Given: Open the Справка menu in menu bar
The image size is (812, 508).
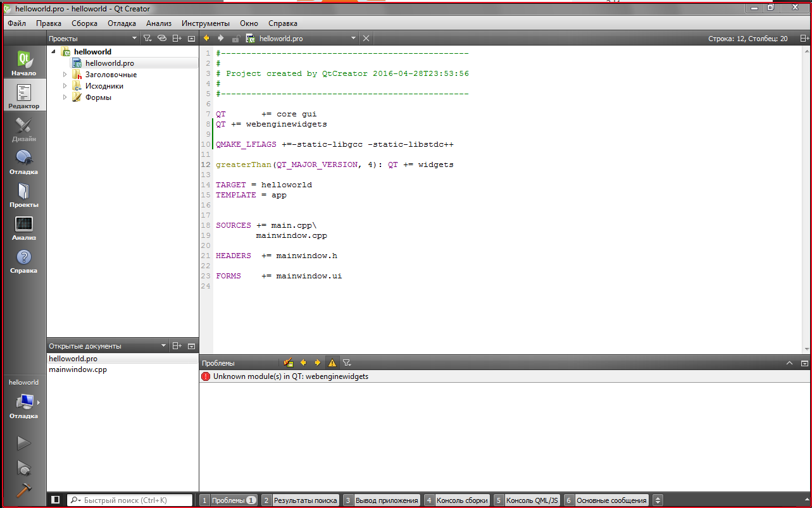Looking at the screenshot, I should [x=283, y=23].
